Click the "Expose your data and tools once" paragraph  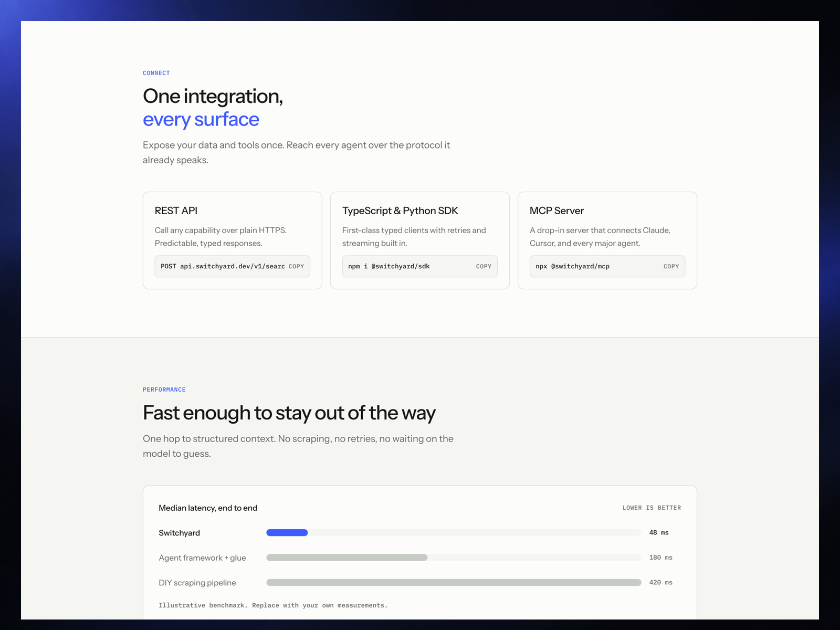[x=297, y=152]
